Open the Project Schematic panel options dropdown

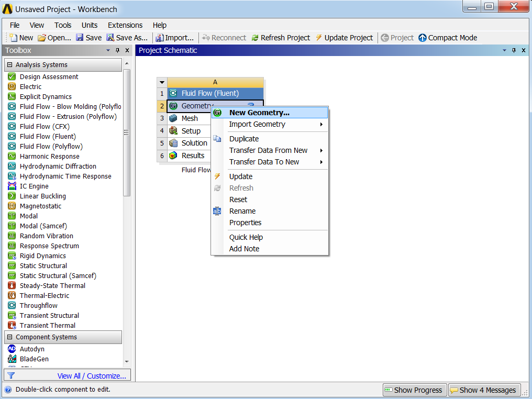pos(504,50)
